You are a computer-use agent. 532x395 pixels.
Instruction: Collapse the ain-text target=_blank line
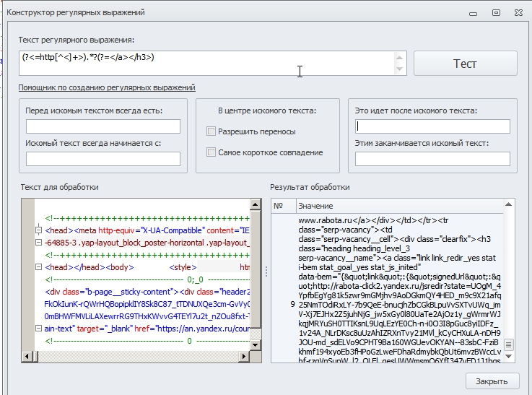(39, 329)
